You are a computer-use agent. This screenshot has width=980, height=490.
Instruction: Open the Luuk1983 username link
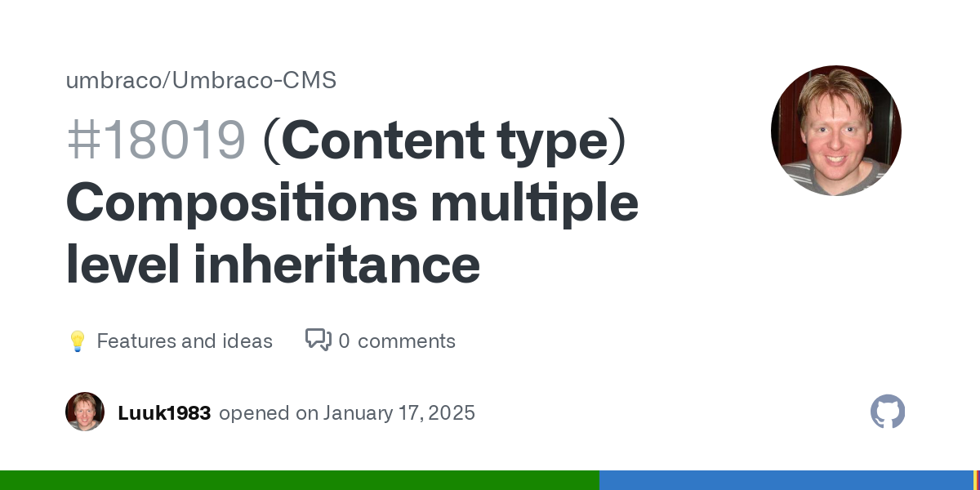pos(164,413)
